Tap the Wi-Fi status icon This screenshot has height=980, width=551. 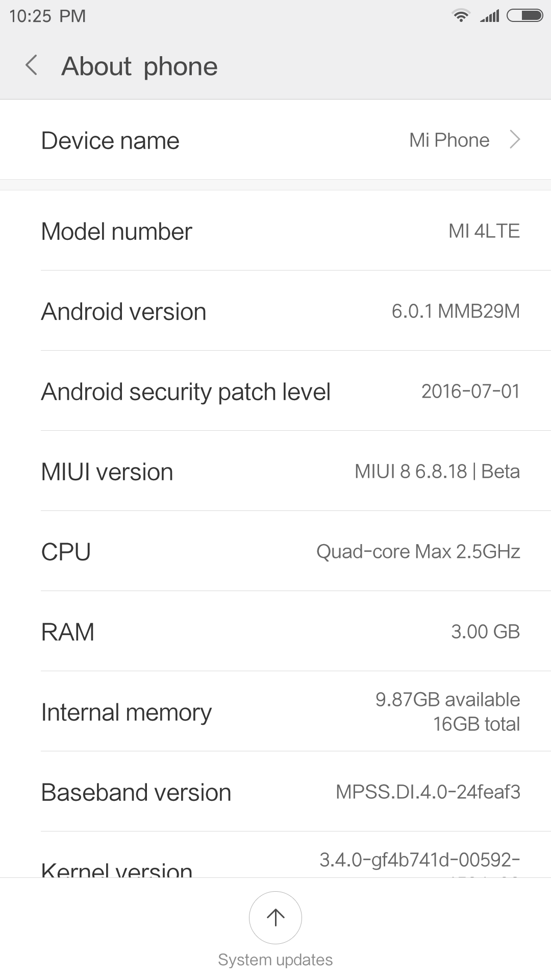point(461,16)
